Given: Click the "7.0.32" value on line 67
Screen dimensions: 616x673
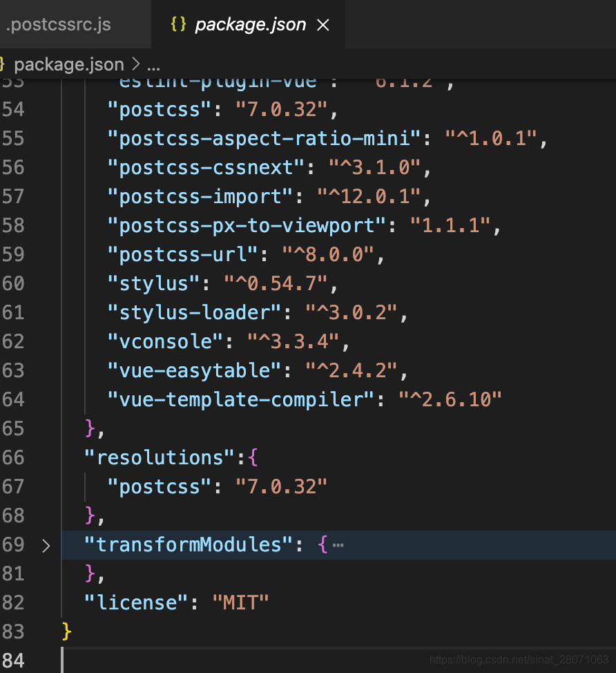Looking at the screenshot, I should [x=281, y=486].
